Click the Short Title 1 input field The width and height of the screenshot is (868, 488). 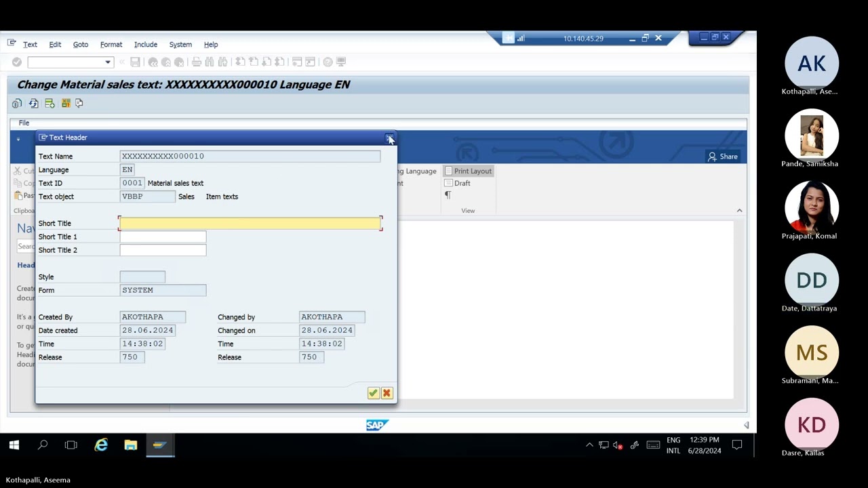(x=163, y=237)
